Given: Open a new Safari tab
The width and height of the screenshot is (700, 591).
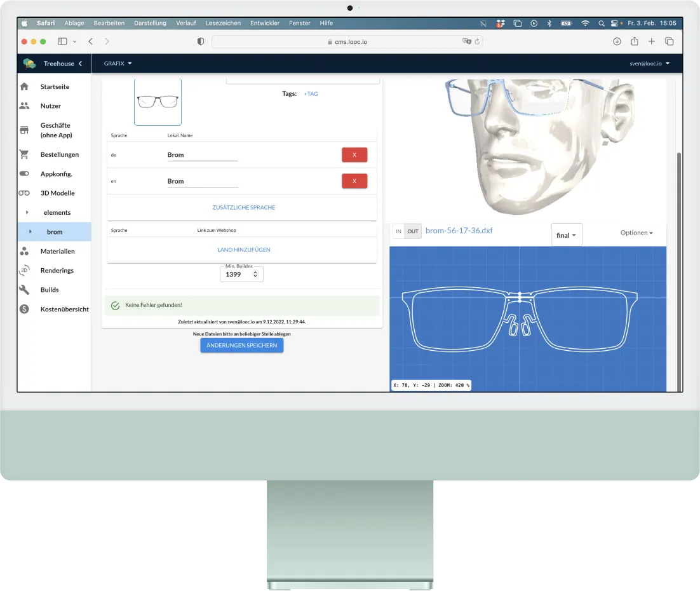Looking at the screenshot, I should [652, 41].
